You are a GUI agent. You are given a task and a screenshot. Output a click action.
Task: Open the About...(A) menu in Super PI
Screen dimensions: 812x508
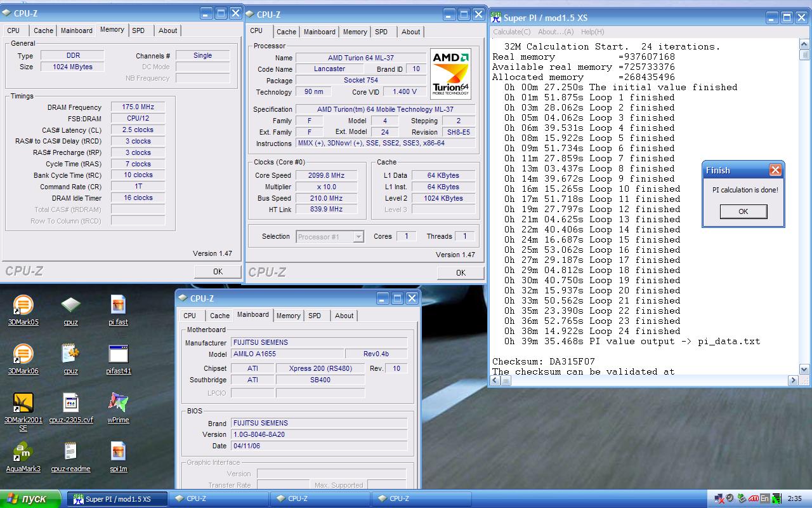[x=556, y=32]
